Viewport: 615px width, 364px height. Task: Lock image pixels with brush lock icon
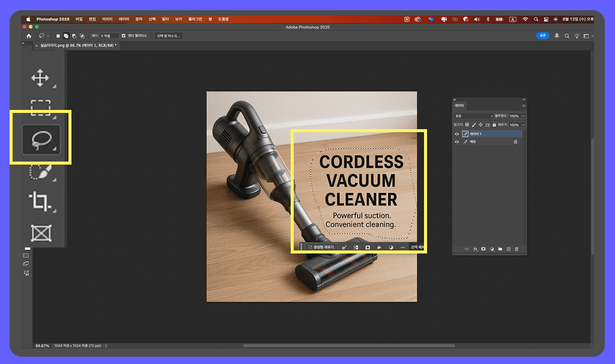pos(474,125)
